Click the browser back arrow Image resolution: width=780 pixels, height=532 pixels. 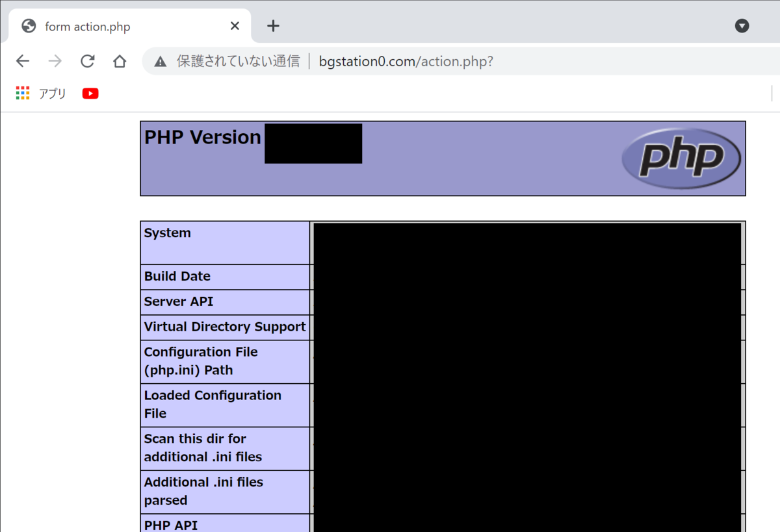click(23, 61)
